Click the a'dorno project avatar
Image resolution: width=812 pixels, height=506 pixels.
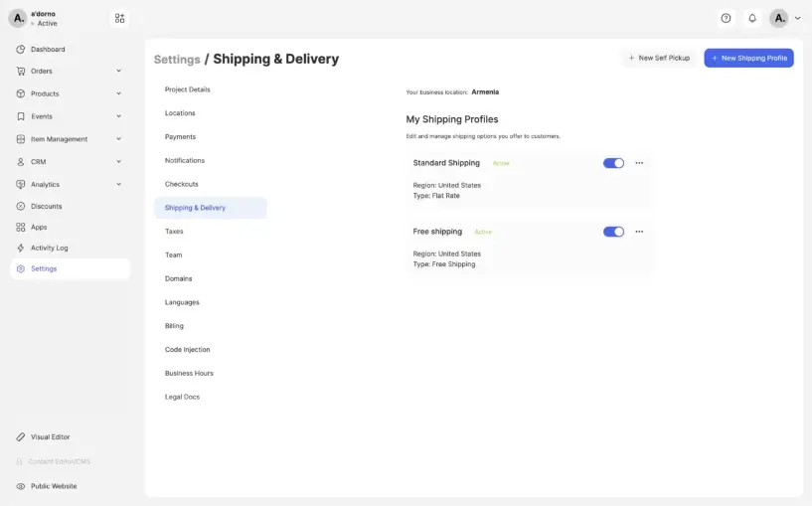(x=18, y=18)
